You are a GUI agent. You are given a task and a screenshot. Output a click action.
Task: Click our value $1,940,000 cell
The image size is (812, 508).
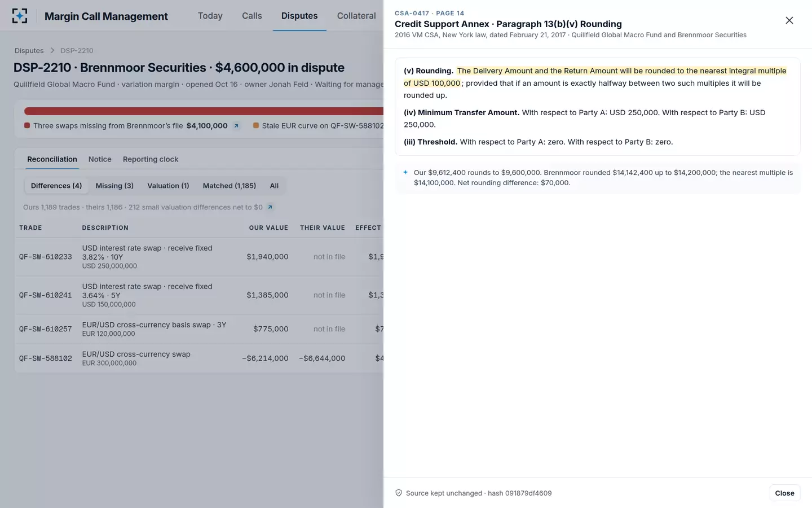(267, 257)
